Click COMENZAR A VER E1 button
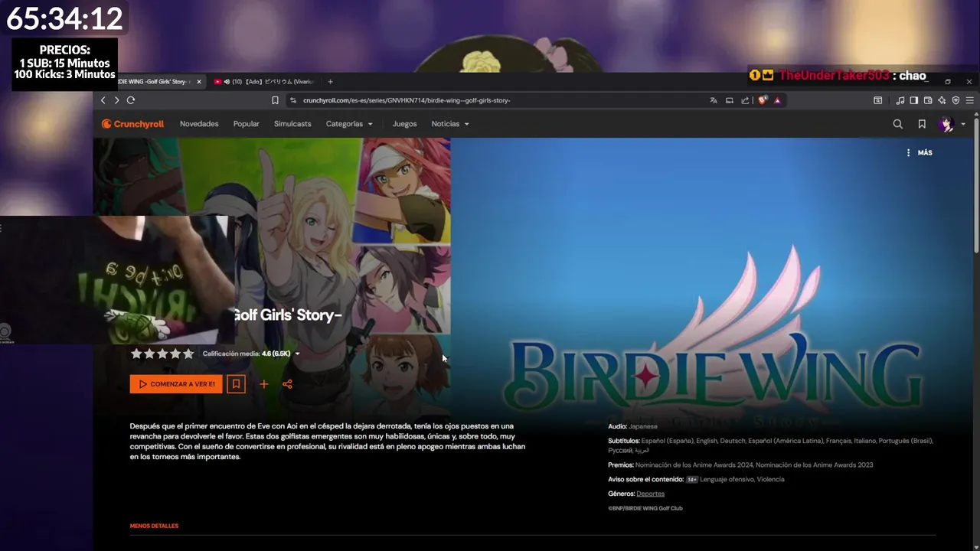The width and height of the screenshot is (980, 551). (176, 384)
